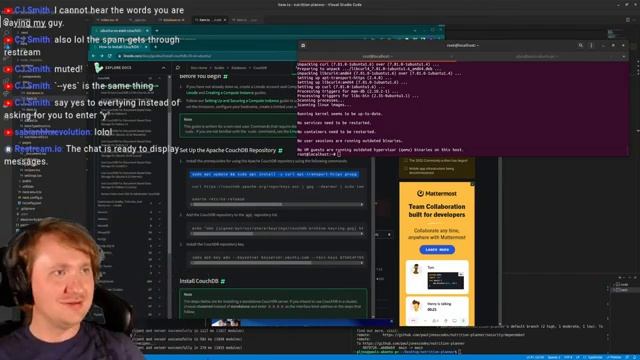The image size is (640, 360).
Task: Close the Mattermost advertisement
Action: [x=472, y=184]
